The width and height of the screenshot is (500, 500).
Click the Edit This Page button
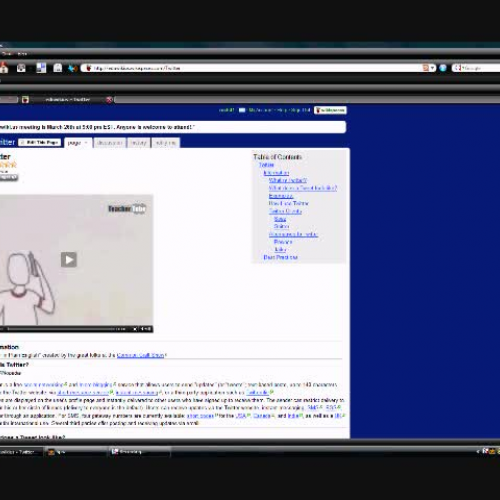tap(39, 142)
